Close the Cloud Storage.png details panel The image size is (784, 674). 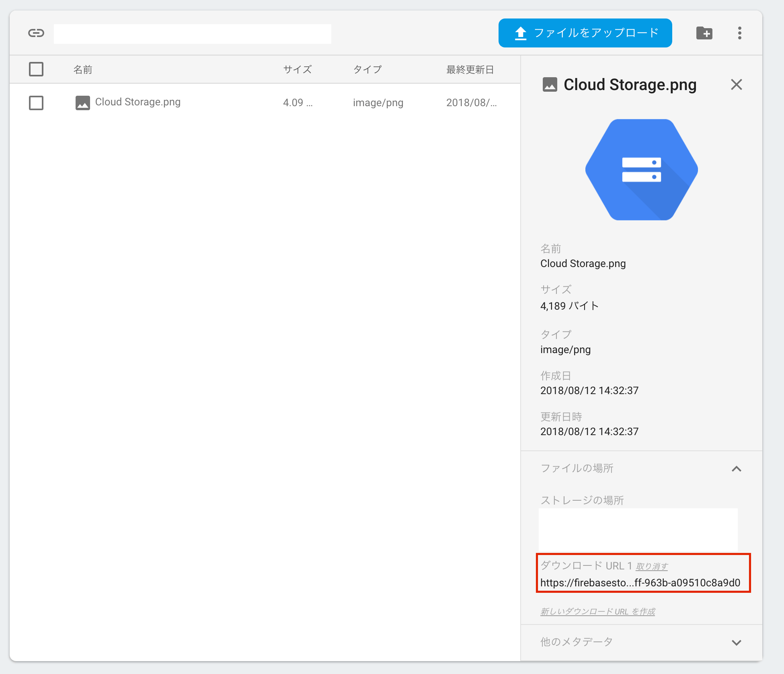point(736,84)
